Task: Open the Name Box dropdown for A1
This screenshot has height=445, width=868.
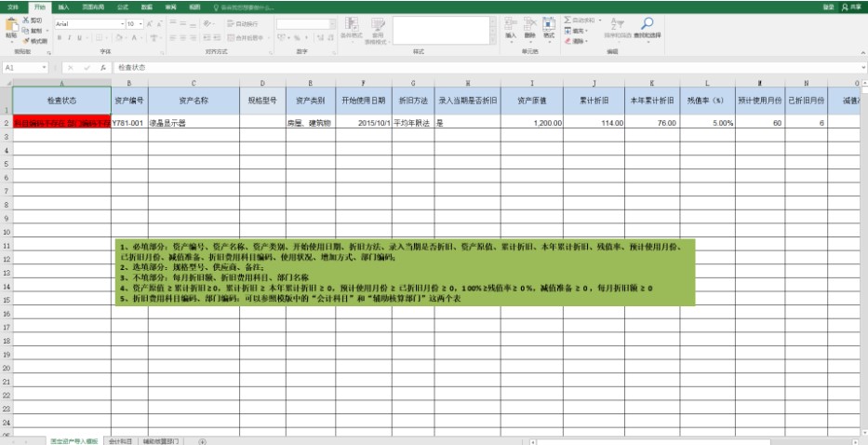Action: [x=44, y=68]
